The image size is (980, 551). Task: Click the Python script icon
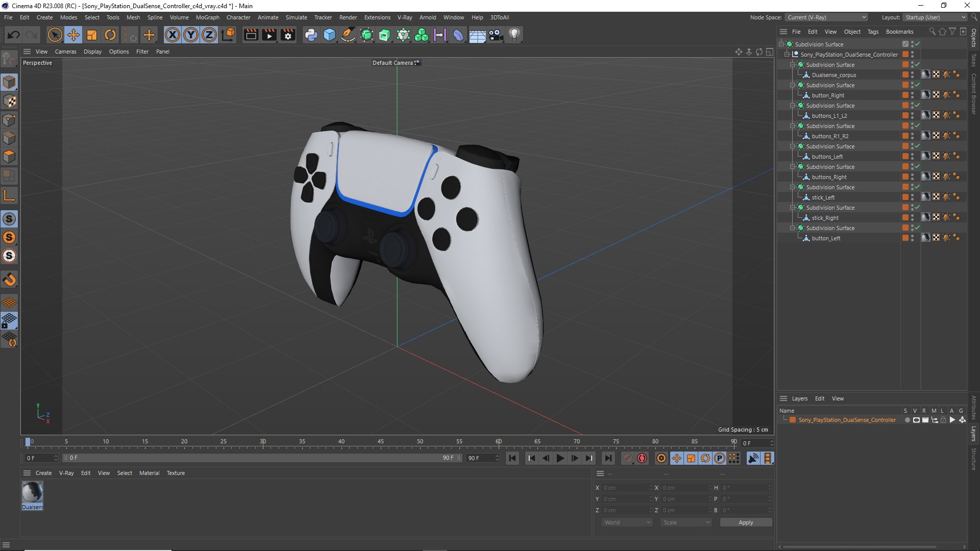(311, 35)
